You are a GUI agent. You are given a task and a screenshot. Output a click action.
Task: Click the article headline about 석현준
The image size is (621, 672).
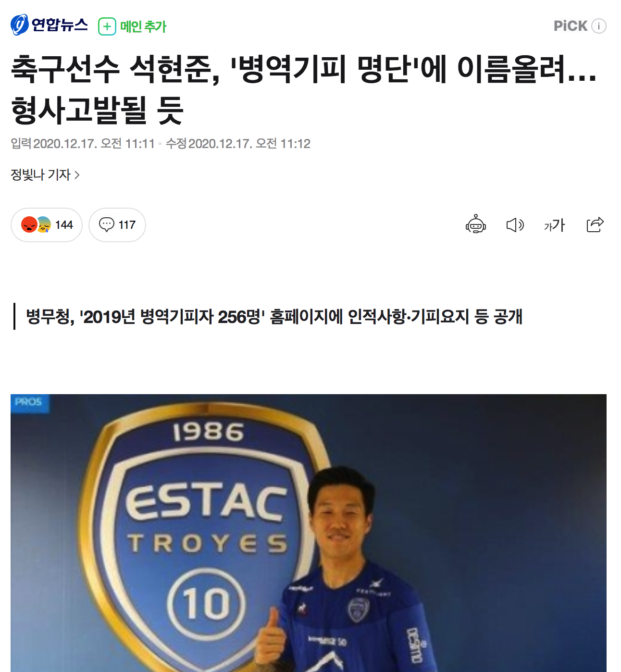tap(304, 89)
